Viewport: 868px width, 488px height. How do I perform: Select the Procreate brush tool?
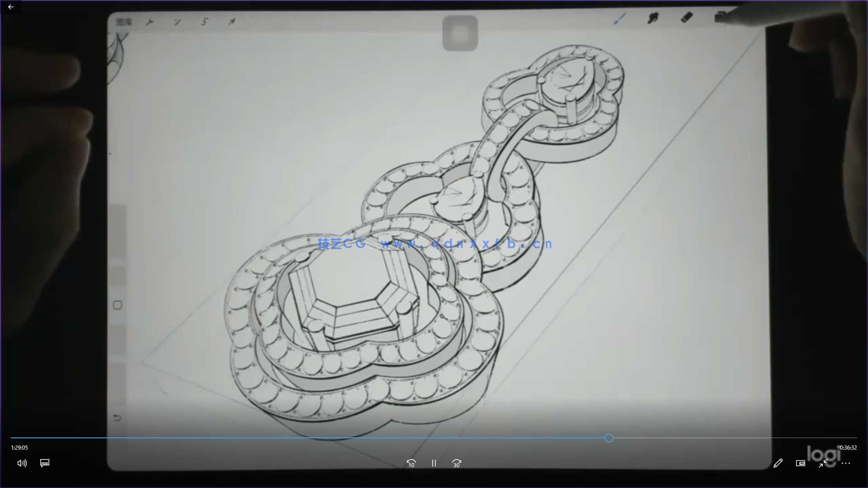click(x=620, y=19)
